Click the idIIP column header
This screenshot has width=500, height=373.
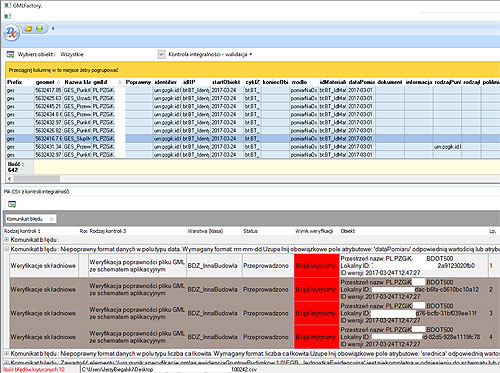click(196, 82)
